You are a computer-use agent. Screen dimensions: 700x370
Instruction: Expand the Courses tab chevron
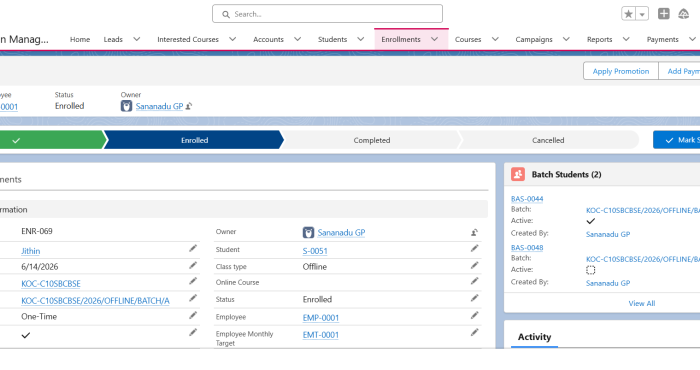(495, 39)
